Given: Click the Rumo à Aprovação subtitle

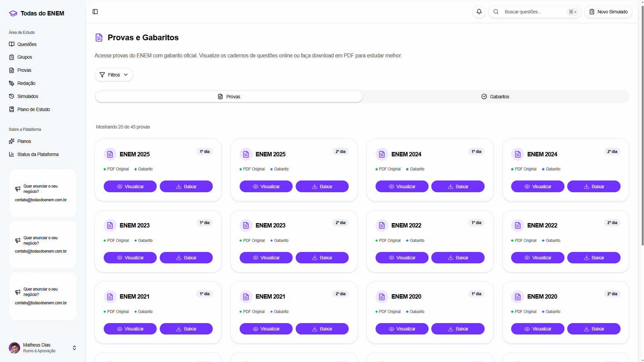Looking at the screenshot, I should coord(39,351).
